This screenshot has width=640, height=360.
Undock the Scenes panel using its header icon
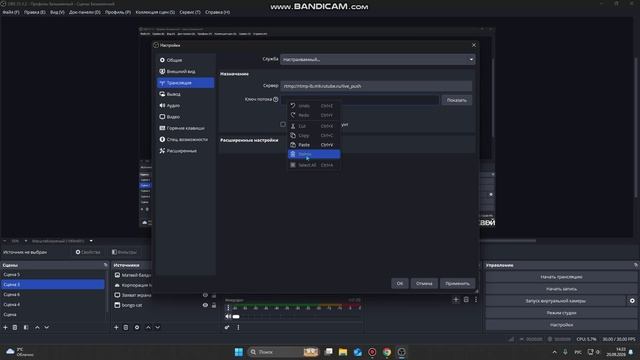(x=106, y=265)
